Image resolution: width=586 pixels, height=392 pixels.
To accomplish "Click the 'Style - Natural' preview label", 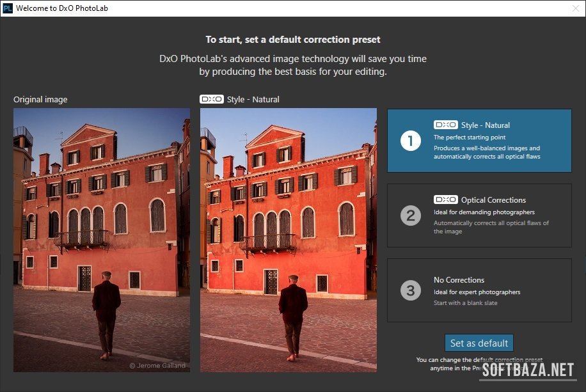I will [253, 99].
